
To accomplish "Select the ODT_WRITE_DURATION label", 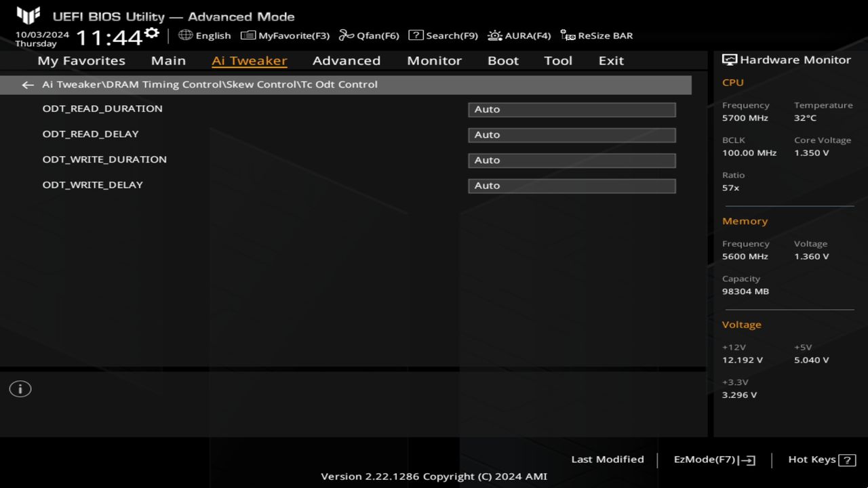I will coord(104,159).
